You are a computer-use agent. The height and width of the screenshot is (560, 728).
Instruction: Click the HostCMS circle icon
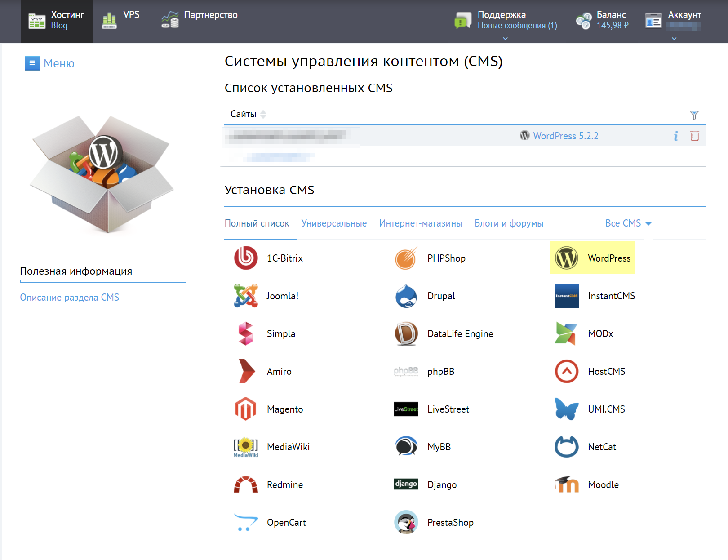567,371
